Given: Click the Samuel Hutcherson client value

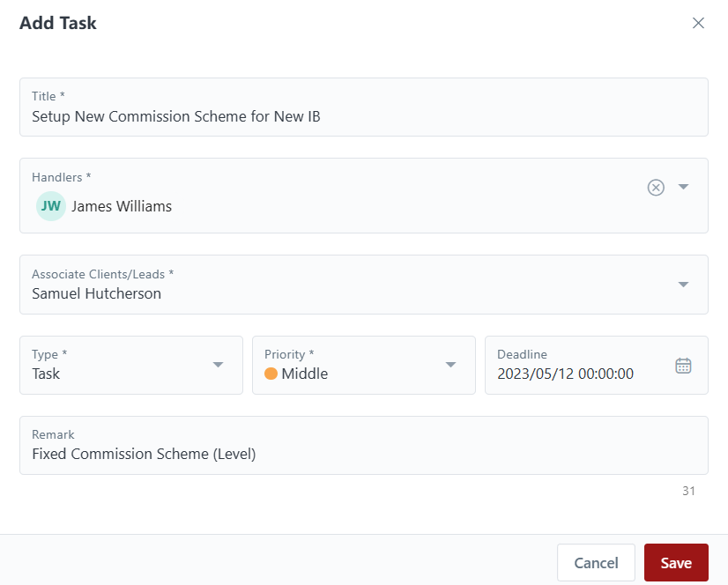Looking at the screenshot, I should coord(97,293).
